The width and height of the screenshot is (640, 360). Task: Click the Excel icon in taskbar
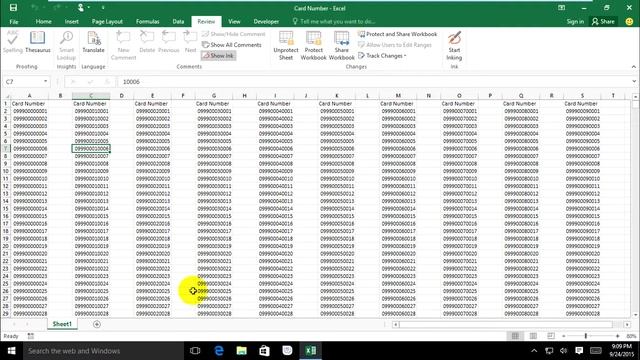[x=311, y=351]
